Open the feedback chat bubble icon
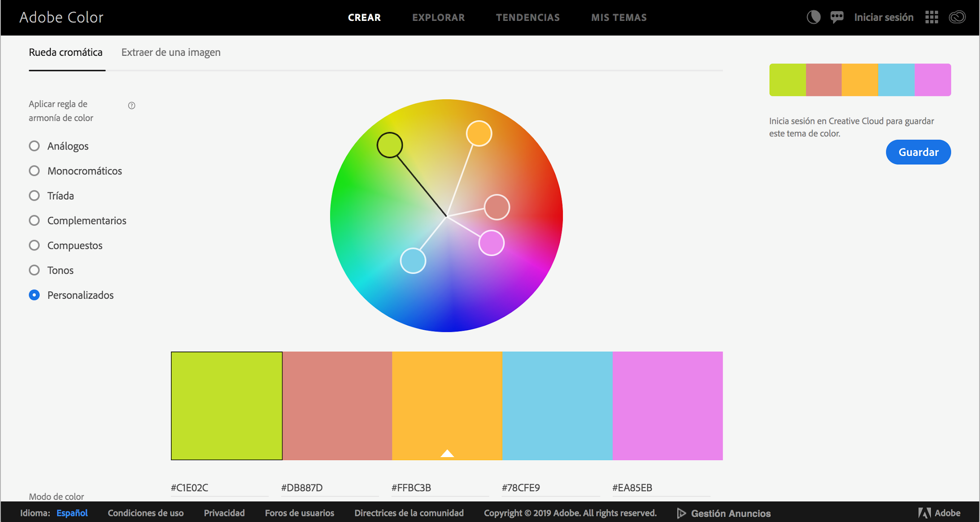This screenshot has width=980, height=522. (x=836, y=17)
